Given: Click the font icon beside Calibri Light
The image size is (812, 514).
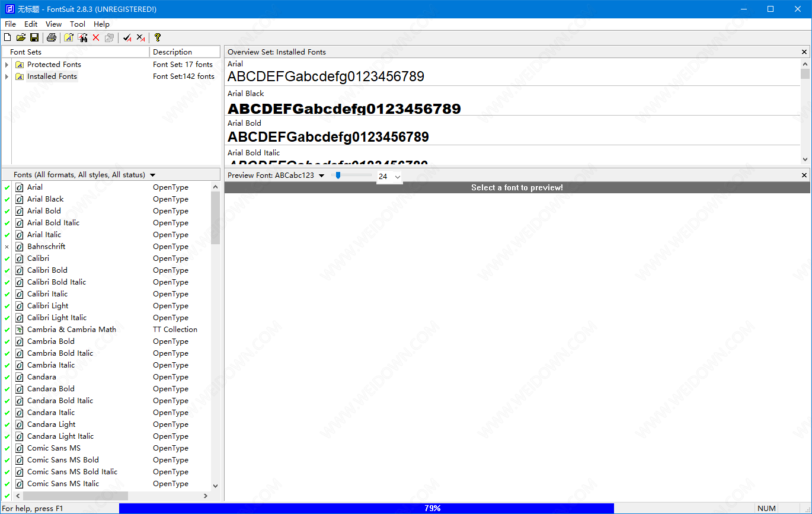Looking at the screenshot, I should (x=20, y=306).
